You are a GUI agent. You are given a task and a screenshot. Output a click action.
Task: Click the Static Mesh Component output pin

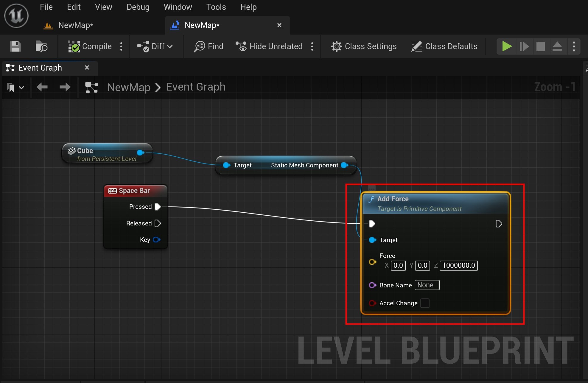(x=344, y=165)
